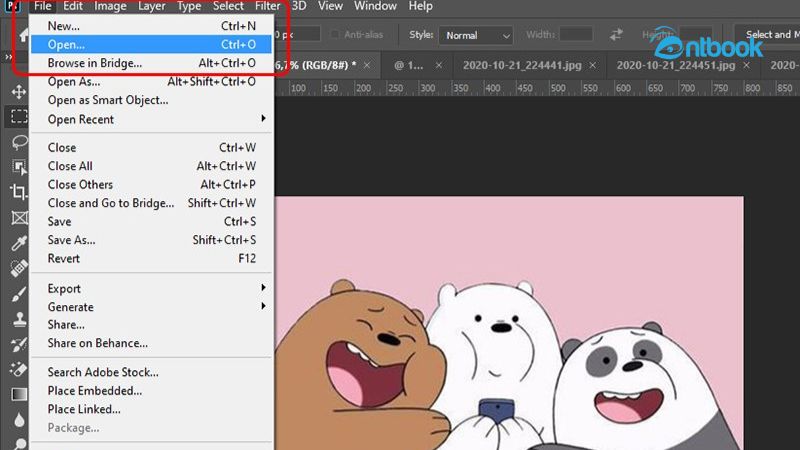Toggle the Anti-alias checkbox
Viewport: 800px width, 450px height.
point(334,35)
